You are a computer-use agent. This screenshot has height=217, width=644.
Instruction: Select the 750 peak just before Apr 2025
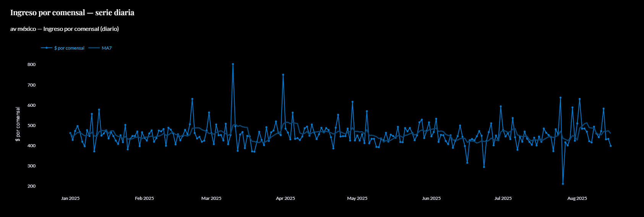(283, 75)
